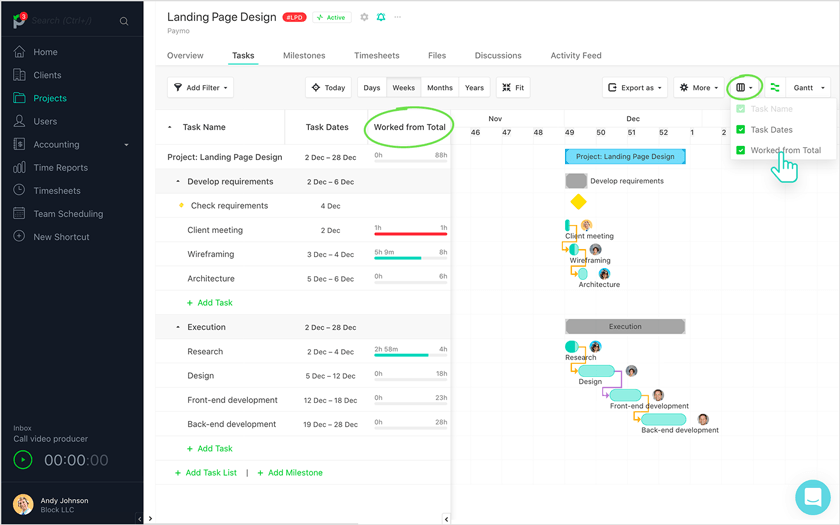Toggle the Task Dates column checkbox
This screenshot has width=840, height=525.
[x=740, y=130]
